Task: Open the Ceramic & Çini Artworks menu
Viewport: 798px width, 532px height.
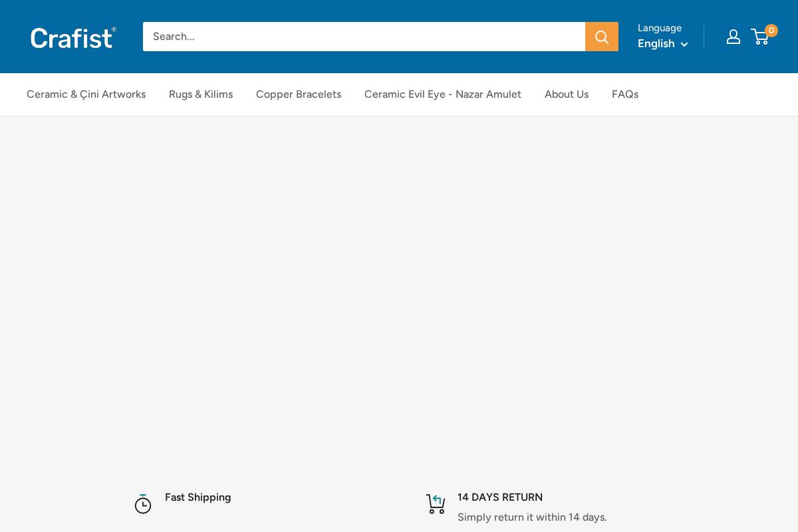Action: pyautogui.click(x=86, y=94)
